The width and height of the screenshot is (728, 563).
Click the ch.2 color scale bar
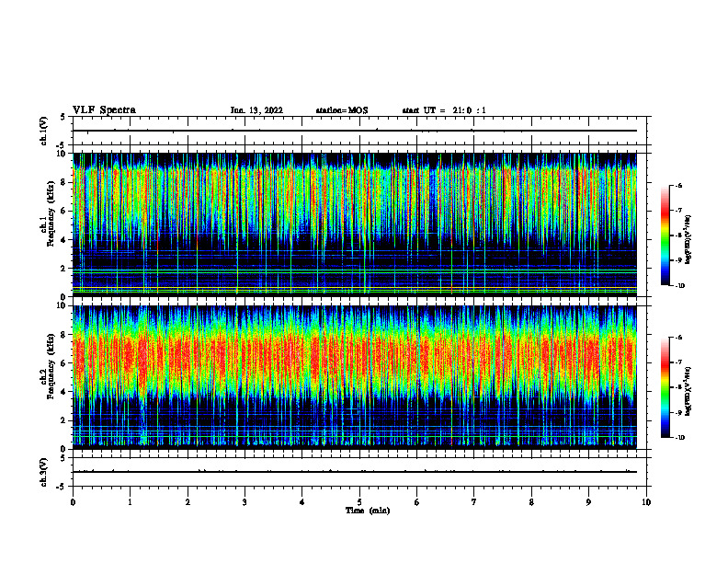(x=665, y=387)
